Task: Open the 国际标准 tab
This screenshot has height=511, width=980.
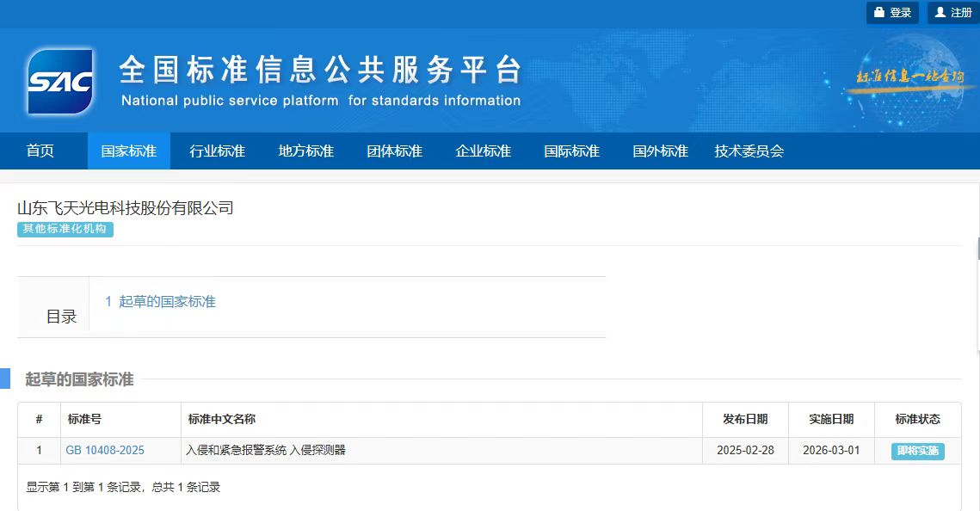Action: [572, 151]
